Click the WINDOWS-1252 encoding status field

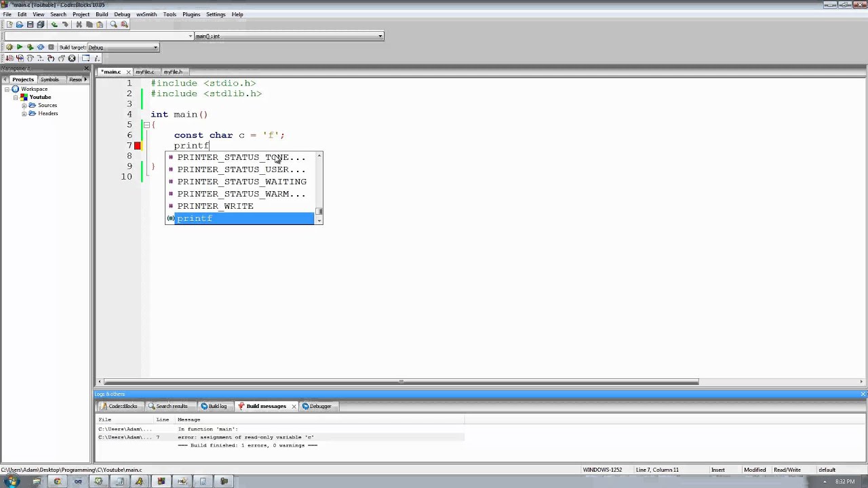pos(602,470)
